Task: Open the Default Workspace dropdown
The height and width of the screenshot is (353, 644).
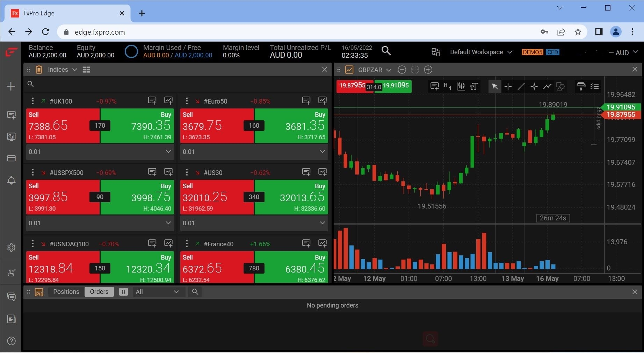Action: (x=480, y=52)
